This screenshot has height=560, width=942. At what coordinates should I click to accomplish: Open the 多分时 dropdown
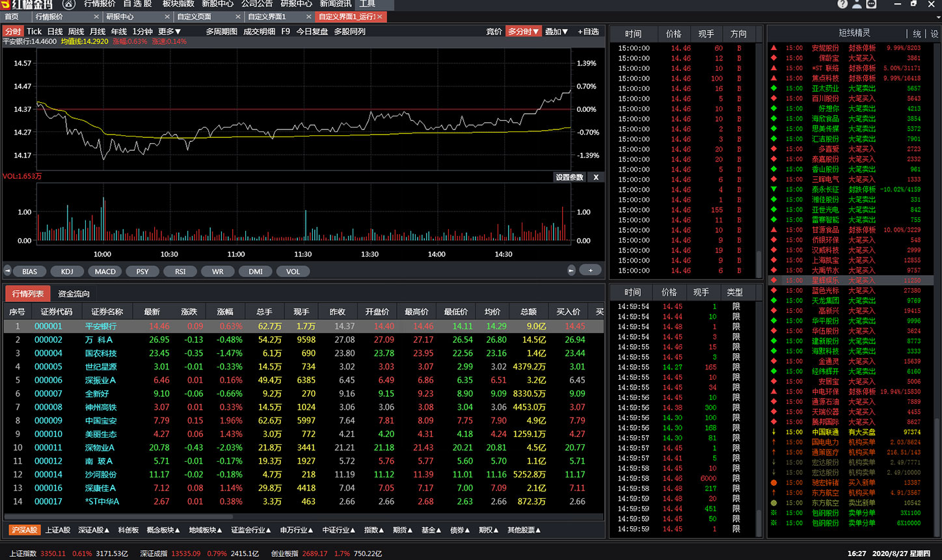click(x=523, y=31)
